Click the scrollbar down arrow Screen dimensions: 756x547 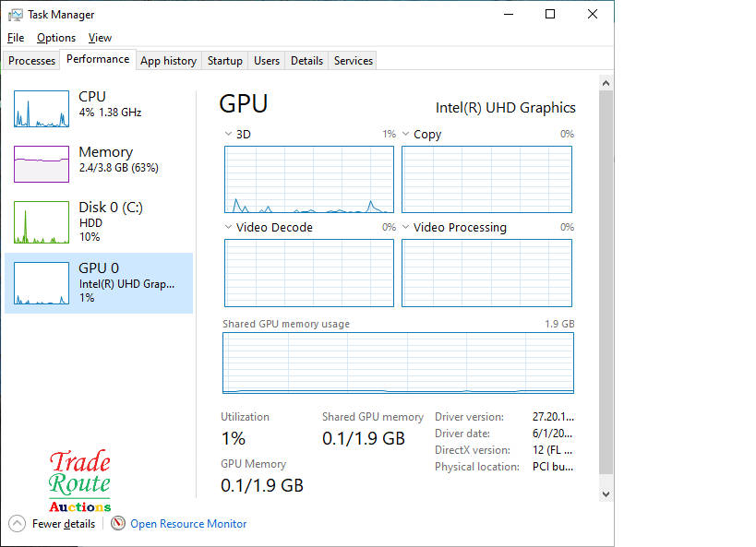click(x=606, y=494)
